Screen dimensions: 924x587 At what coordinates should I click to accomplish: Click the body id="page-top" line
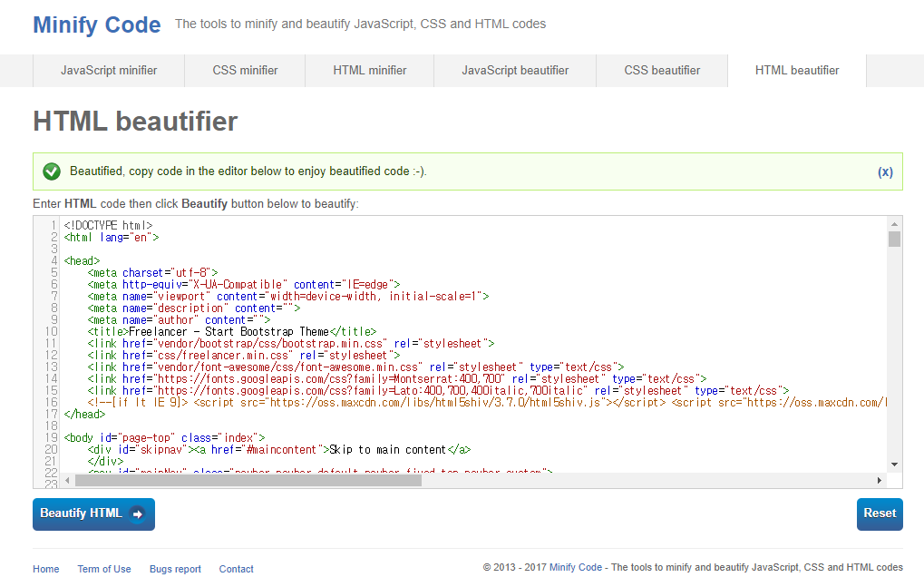164,437
